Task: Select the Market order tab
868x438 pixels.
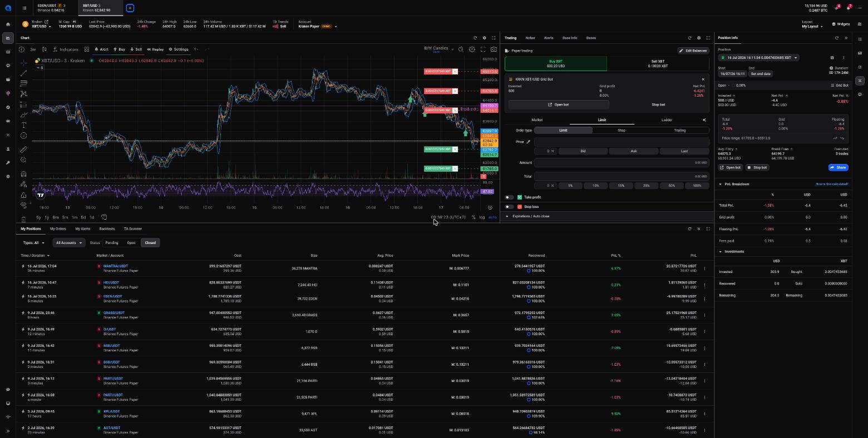Action: pyautogui.click(x=537, y=120)
